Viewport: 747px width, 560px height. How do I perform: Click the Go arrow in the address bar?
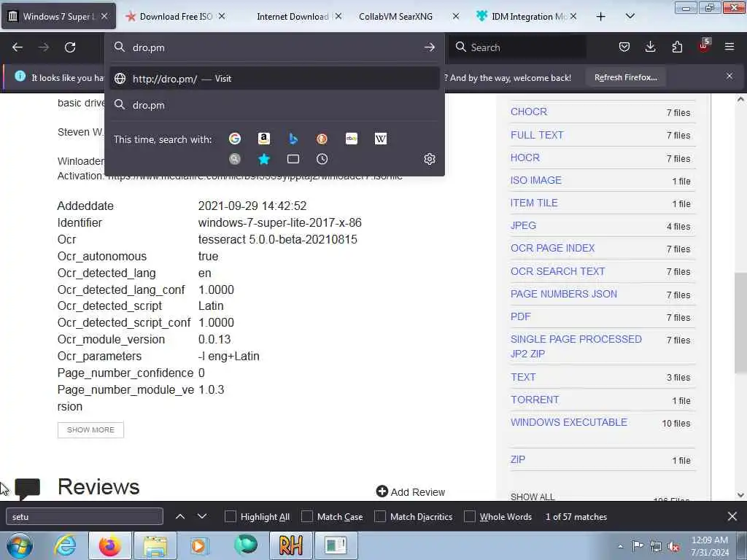429,47
